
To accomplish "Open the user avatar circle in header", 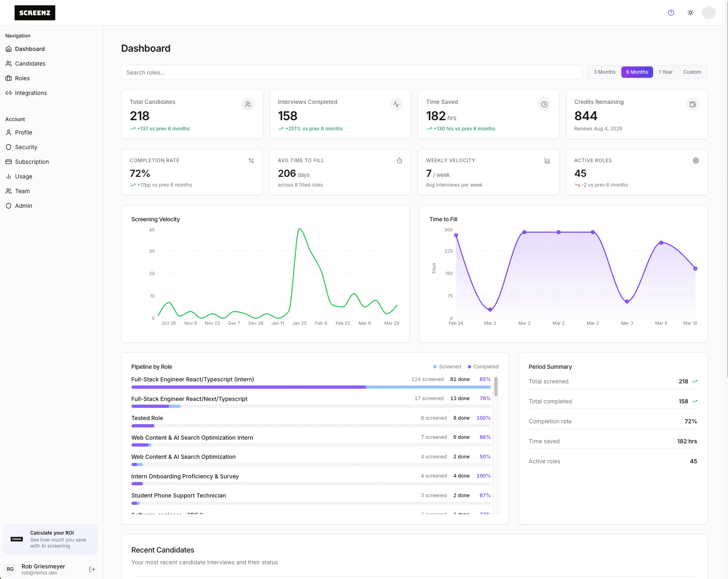I will pos(709,13).
